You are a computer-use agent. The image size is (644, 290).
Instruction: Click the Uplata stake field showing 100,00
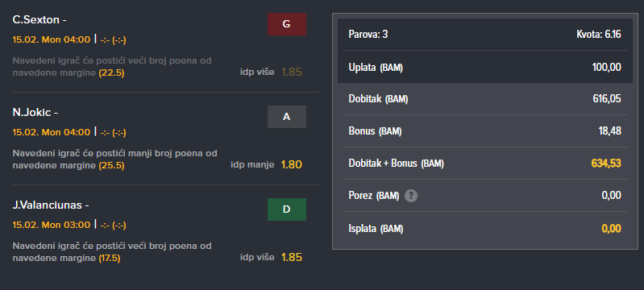[485, 68]
